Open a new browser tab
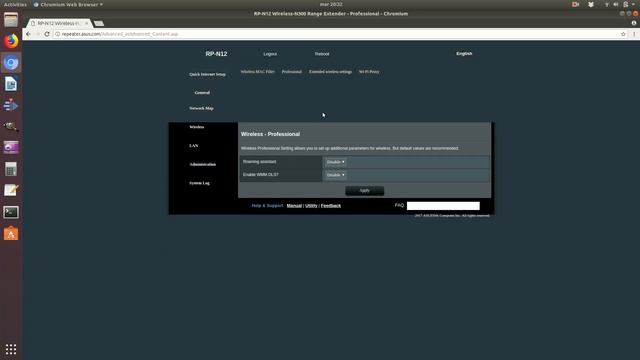 tap(99, 23)
